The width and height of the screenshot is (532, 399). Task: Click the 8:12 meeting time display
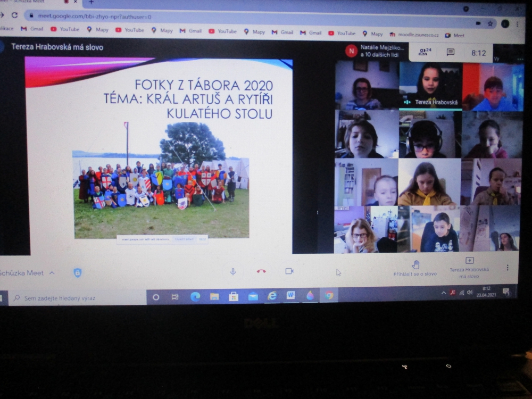click(478, 53)
